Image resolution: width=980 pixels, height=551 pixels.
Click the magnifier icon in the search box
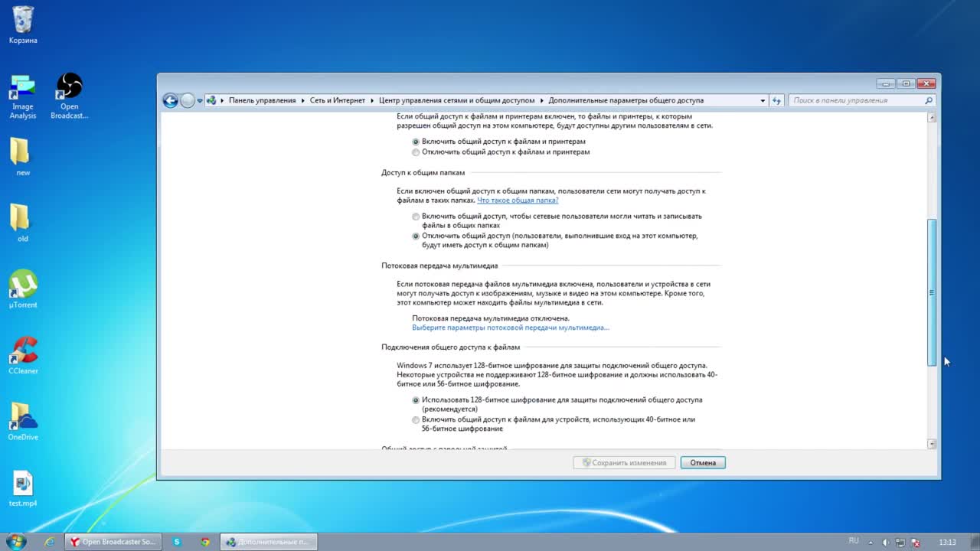(929, 100)
